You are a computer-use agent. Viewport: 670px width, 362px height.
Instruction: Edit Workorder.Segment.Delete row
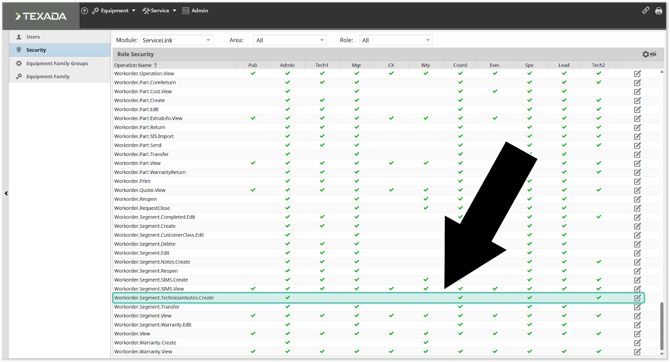[637, 244]
